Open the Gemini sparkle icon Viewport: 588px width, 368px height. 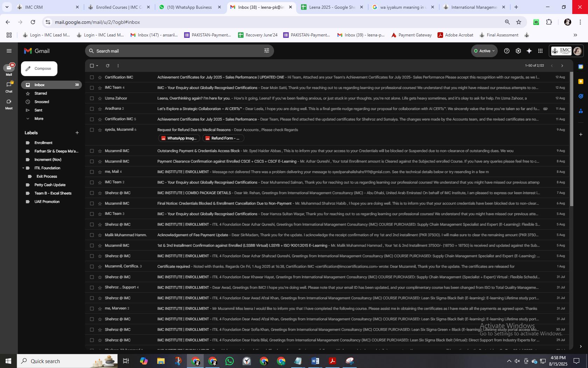click(x=529, y=51)
